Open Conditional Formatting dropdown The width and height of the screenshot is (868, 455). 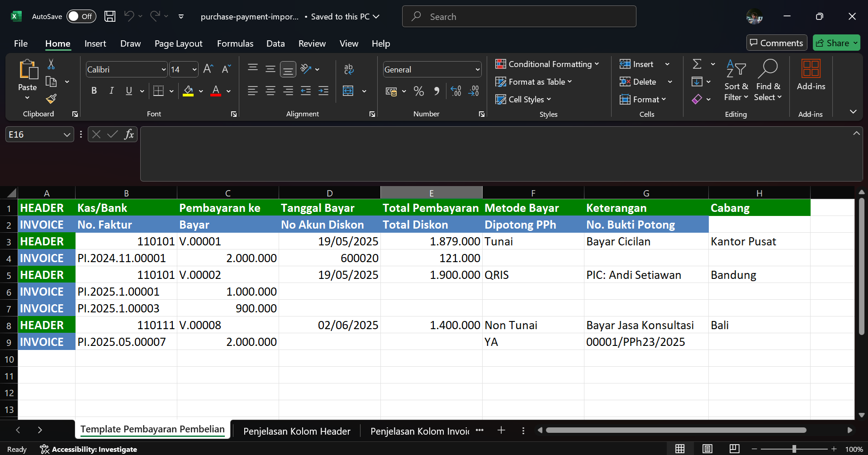click(x=547, y=64)
